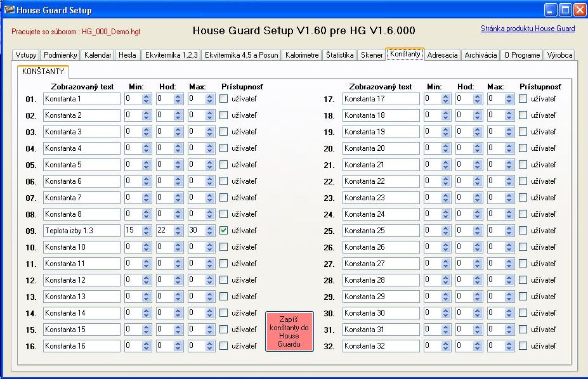
Task: Enable užívateľ checkbox for Konstanta 1
Action: pyautogui.click(x=223, y=99)
